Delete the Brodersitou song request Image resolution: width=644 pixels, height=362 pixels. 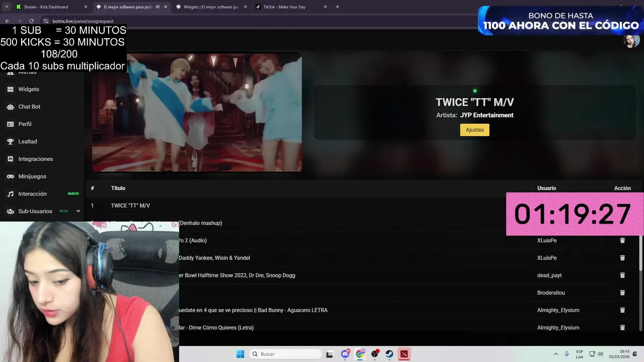click(622, 293)
